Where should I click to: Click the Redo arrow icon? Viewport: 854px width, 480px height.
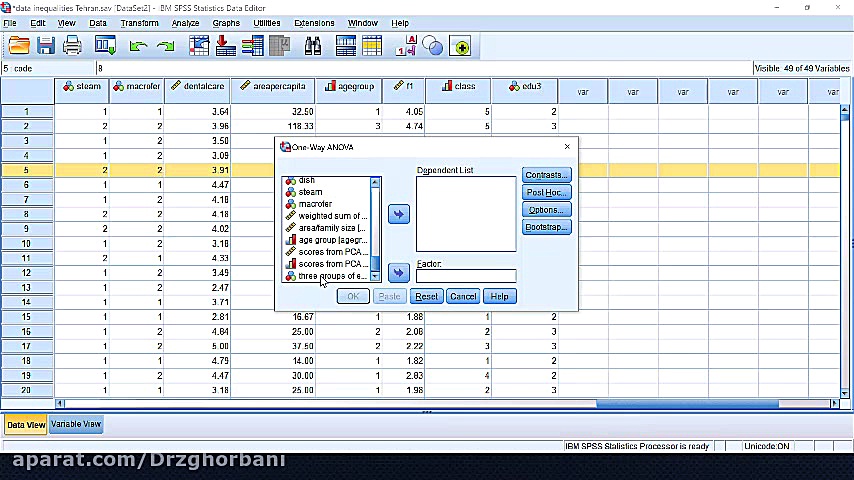point(165,47)
